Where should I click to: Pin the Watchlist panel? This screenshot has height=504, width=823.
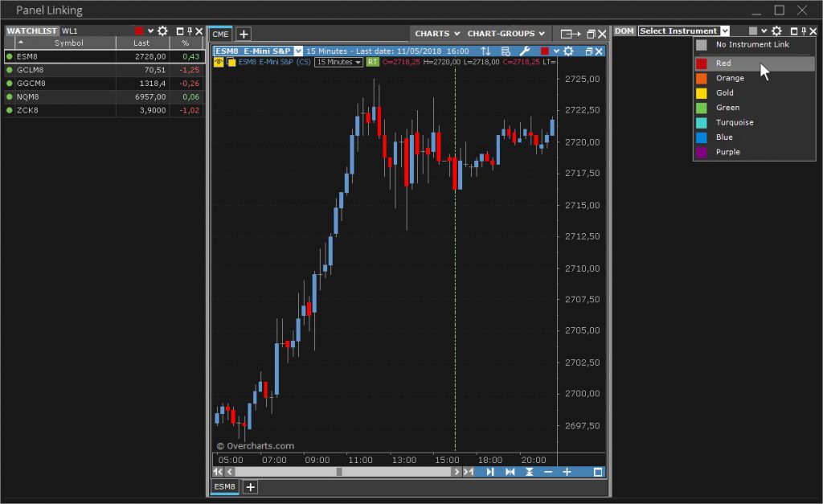coord(190,31)
